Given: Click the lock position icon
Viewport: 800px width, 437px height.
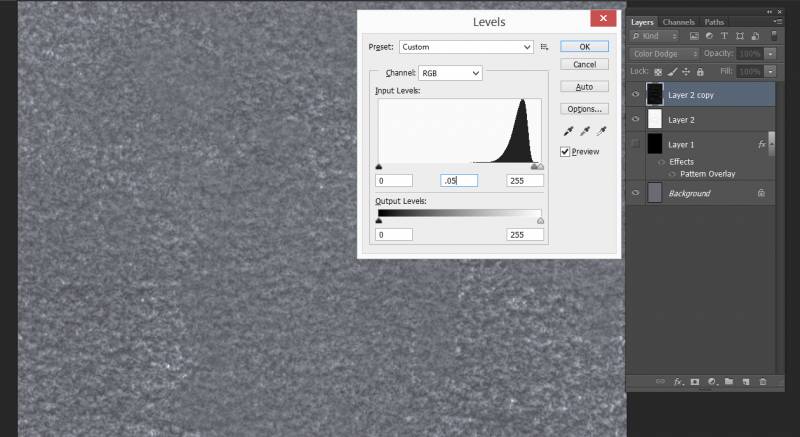Looking at the screenshot, I should click(x=686, y=72).
